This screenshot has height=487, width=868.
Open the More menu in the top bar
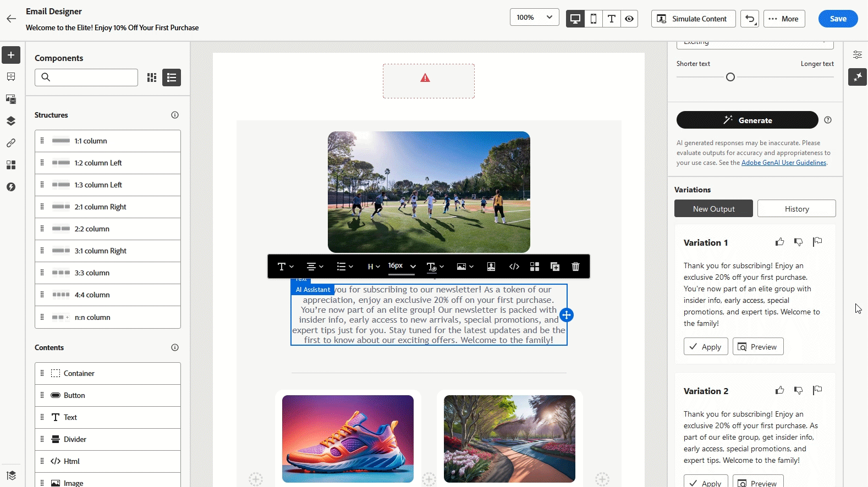[784, 19]
